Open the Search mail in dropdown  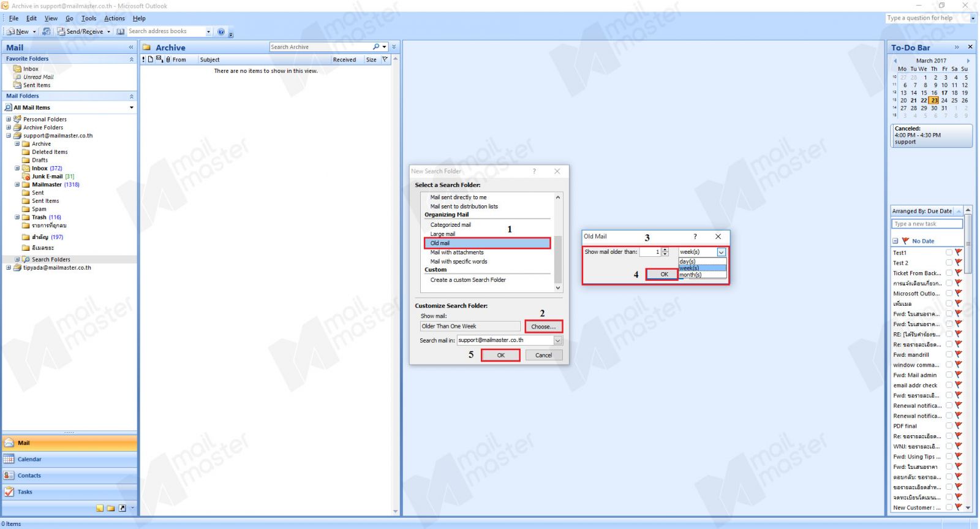click(x=558, y=340)
